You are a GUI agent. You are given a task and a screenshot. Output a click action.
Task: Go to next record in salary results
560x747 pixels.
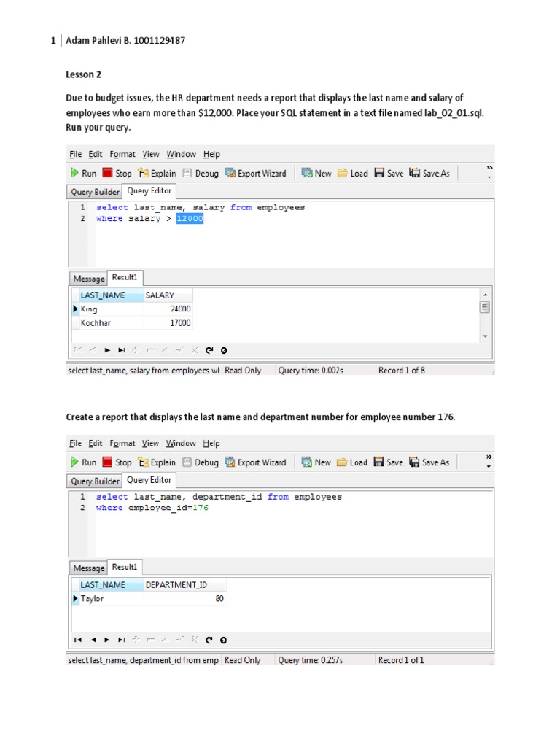(x=107, y=350)
